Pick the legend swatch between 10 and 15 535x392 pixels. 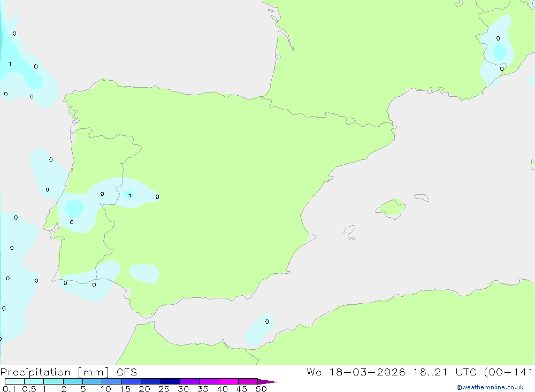112,381
